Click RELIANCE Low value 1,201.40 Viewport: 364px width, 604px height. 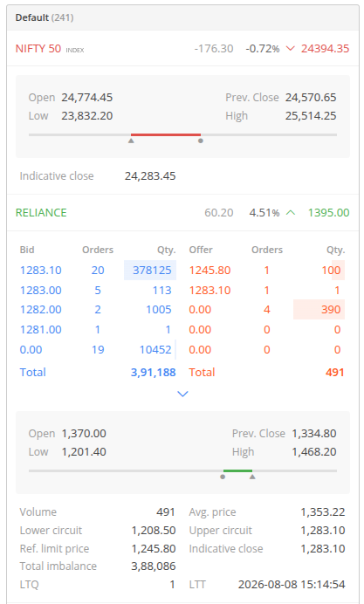[84, 452]
